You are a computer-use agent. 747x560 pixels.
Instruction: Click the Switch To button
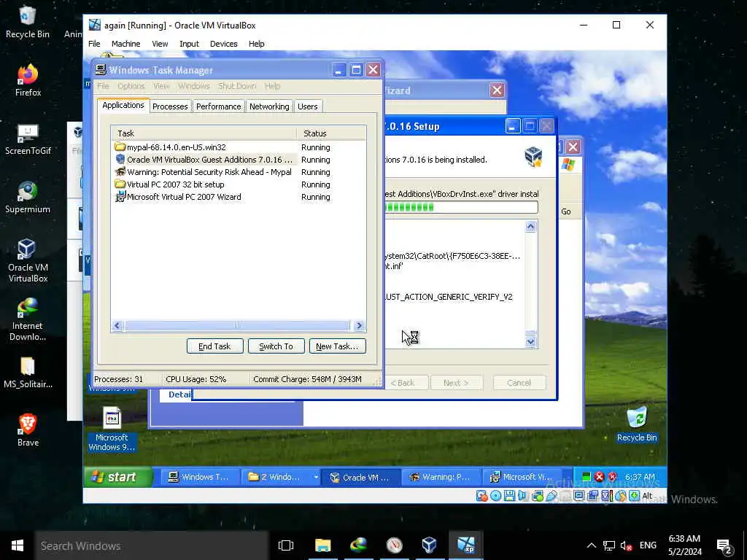[276, 346]
